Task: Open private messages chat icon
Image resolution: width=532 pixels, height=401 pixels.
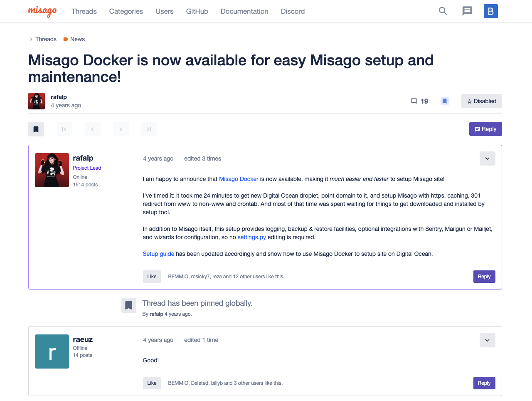Action: pyautogui.click(x=467, y=11)
